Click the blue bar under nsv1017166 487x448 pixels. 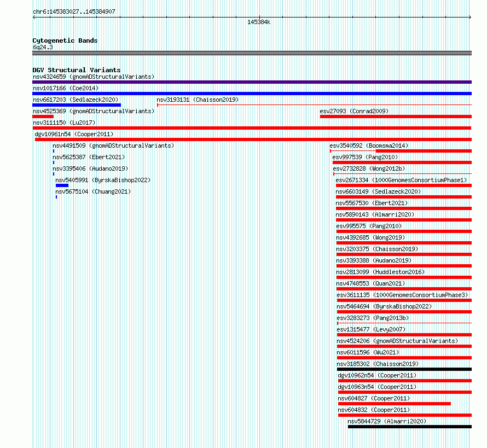click(252, 94)
